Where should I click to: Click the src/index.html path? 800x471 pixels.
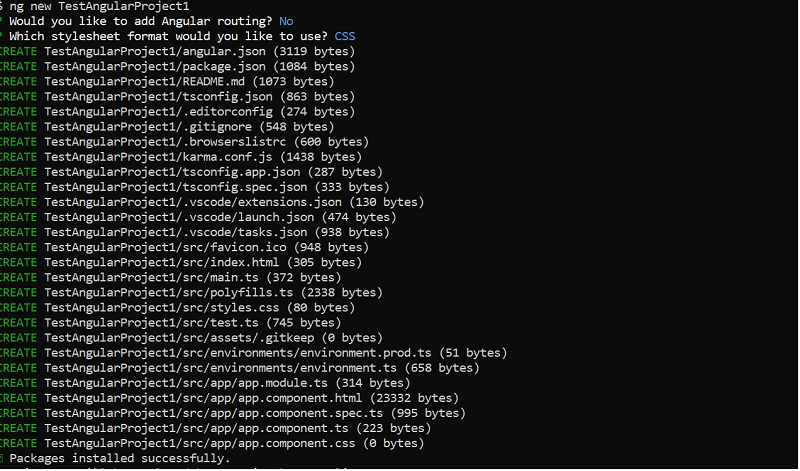point(162,263)
